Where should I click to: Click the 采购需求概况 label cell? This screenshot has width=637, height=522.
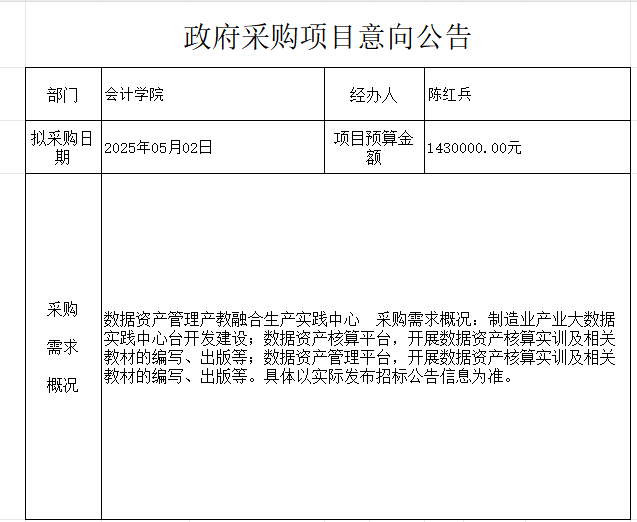pos(63,347)
